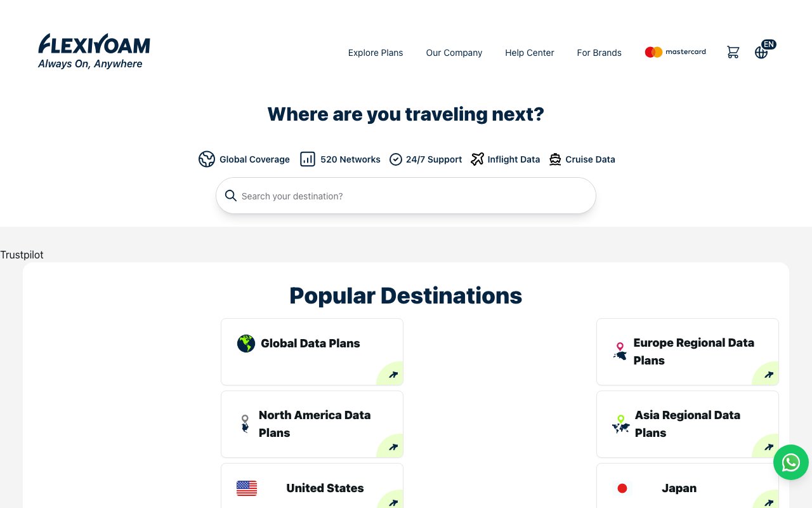Click the magnifier icon in the search bar

231,196
